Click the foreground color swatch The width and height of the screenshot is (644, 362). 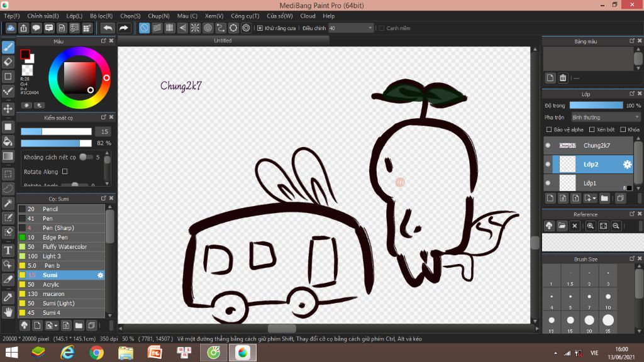(25, 54)
